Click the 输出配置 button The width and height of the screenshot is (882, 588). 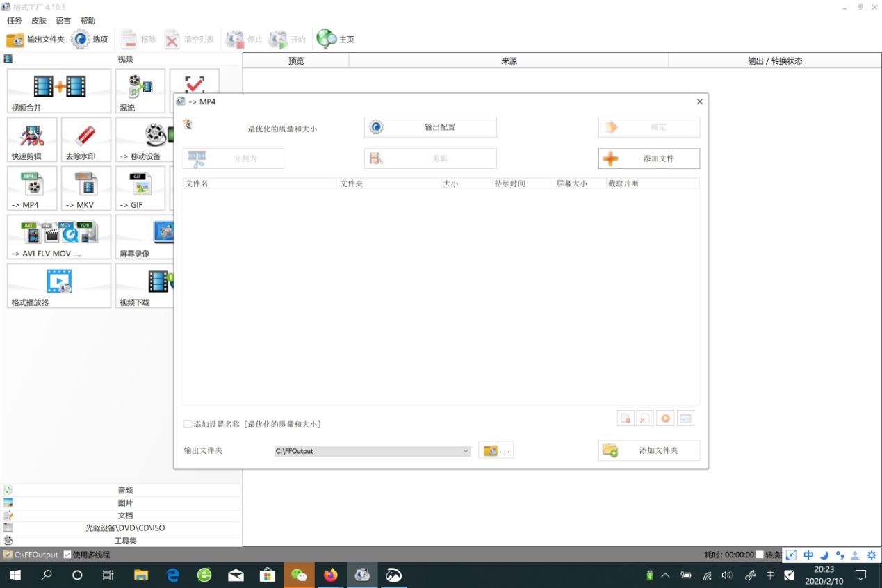coord(430,127)
